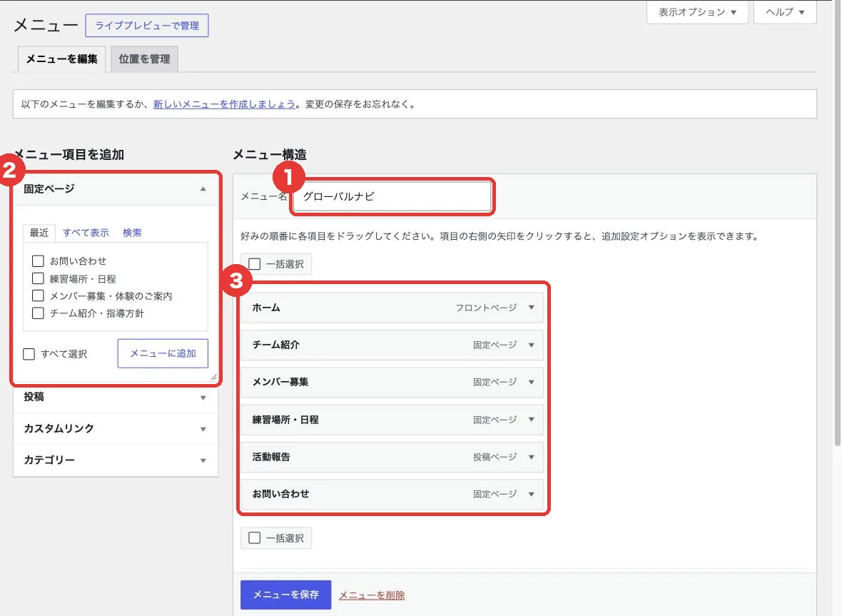
Task: Click the 練習場所・日程 menu item title
Action: coord(285,420)
